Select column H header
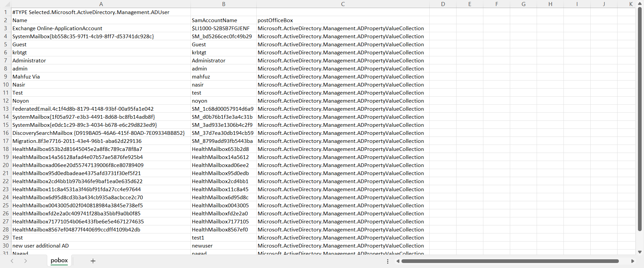Screen dimensions: 644x268 tap(550, 4)
